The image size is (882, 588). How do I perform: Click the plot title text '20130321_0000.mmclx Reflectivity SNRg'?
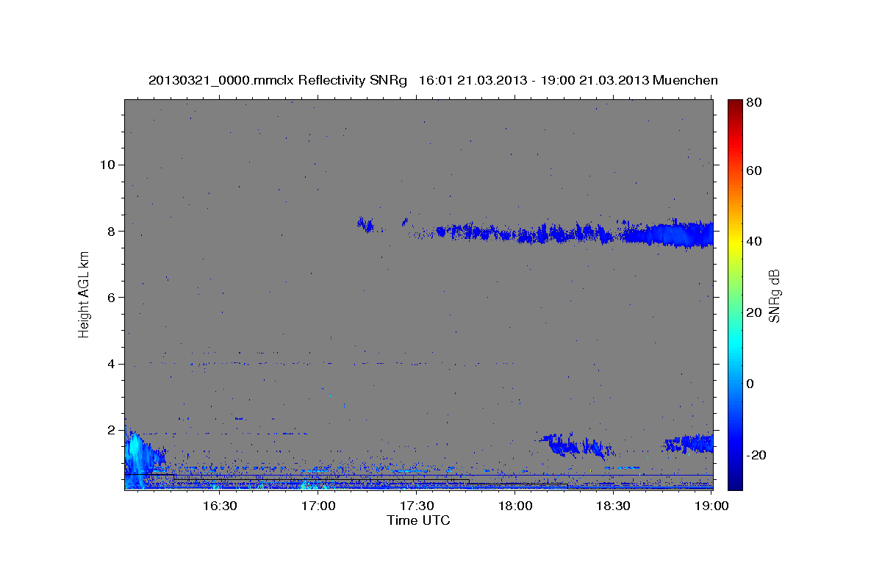click(x=277, y=80)
